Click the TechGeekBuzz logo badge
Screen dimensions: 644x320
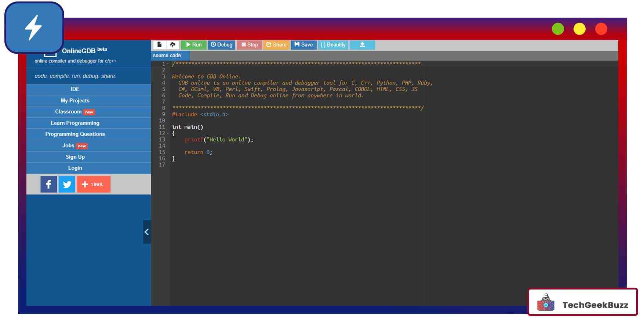click(x=583, y=302)
